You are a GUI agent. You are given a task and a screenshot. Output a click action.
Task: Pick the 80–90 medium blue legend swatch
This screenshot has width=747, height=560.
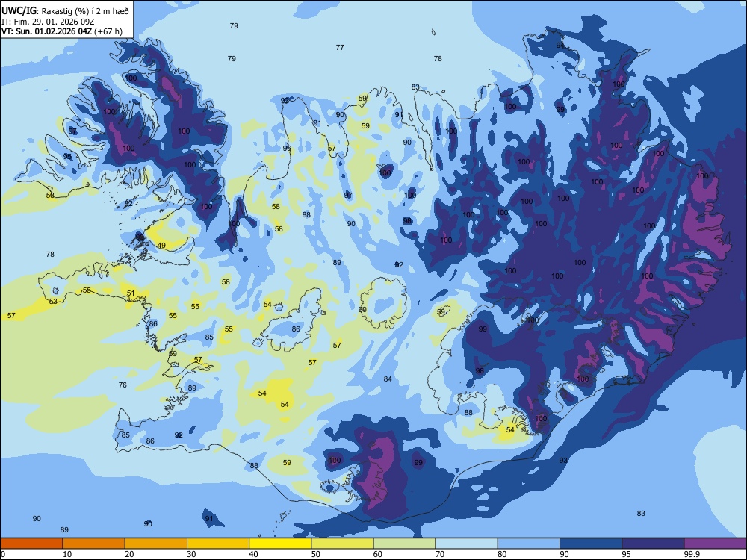[529, 544]
